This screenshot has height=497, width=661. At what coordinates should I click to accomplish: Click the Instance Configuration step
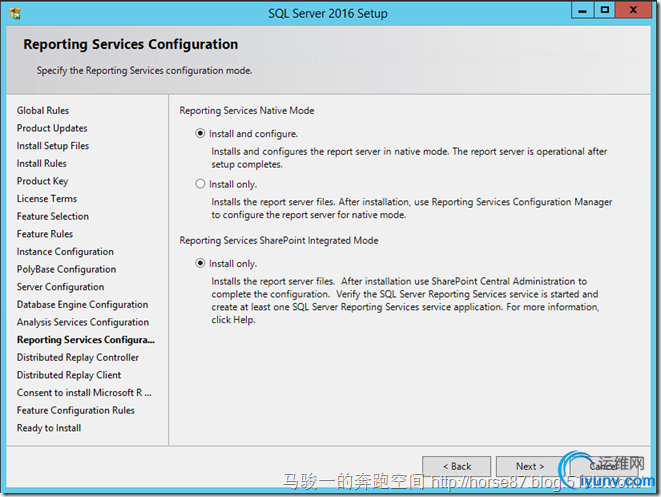tap(65, 252)
